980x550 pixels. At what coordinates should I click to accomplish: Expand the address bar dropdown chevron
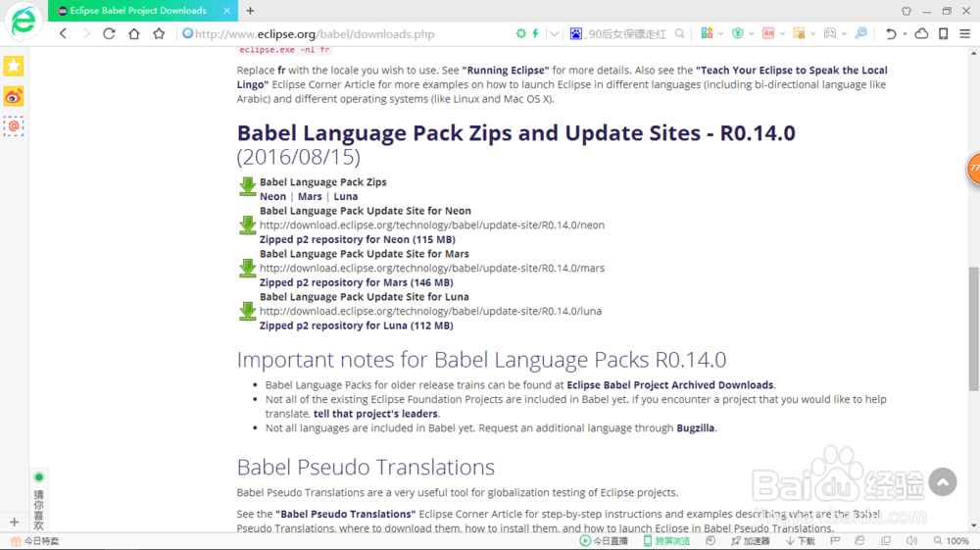(x=554, y=33)
